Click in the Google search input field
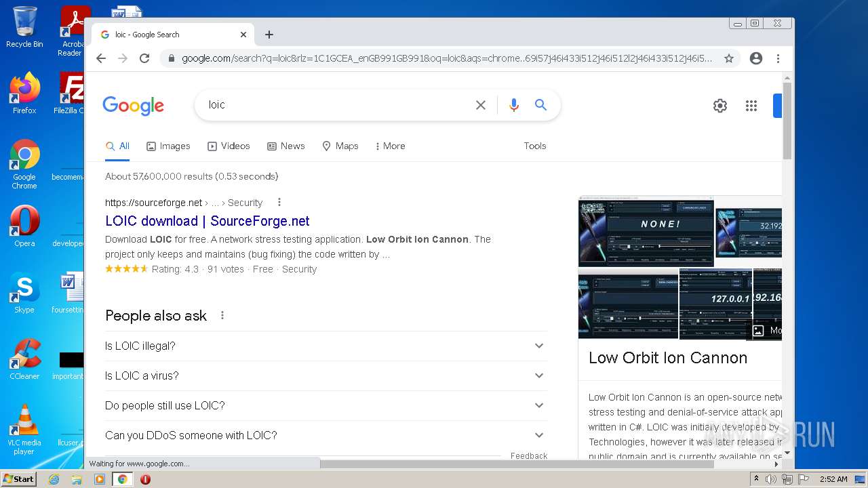Screen dimensions: 868x488 336,105
